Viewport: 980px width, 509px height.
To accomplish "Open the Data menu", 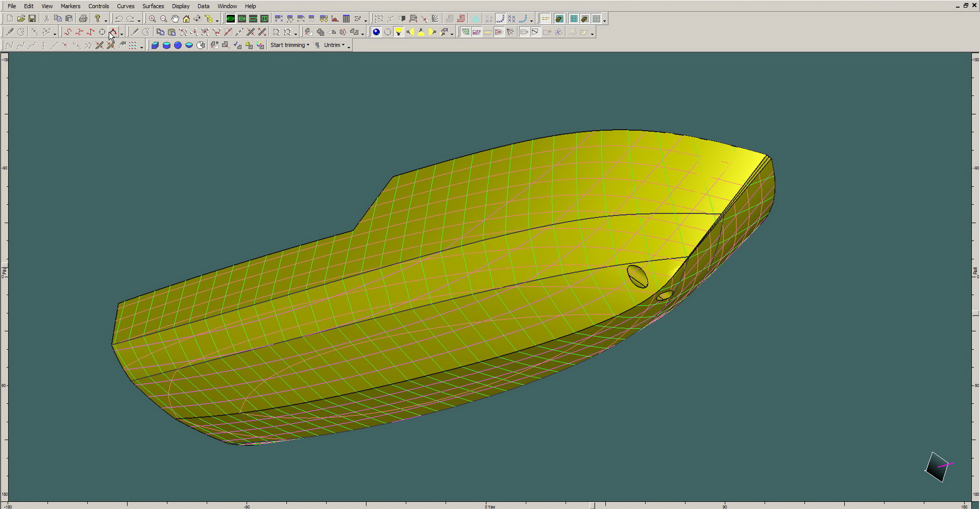I will point(203,6).
